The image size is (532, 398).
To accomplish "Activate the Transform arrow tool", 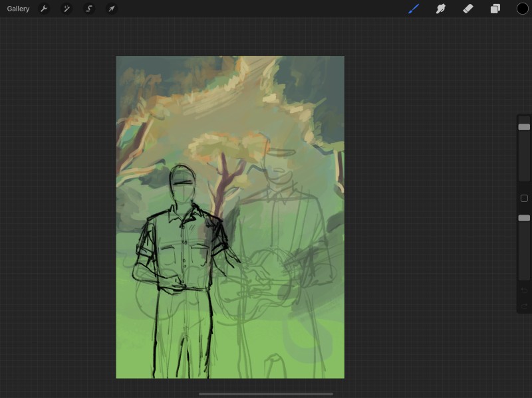I will pos(112,9).
